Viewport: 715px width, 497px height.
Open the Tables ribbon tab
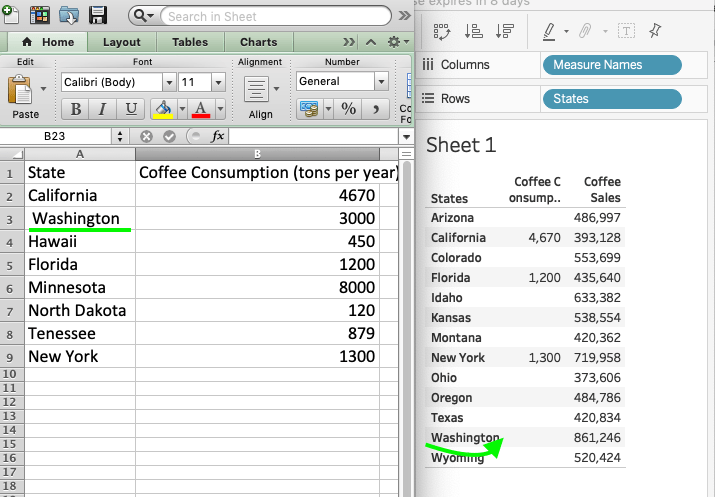190,42
